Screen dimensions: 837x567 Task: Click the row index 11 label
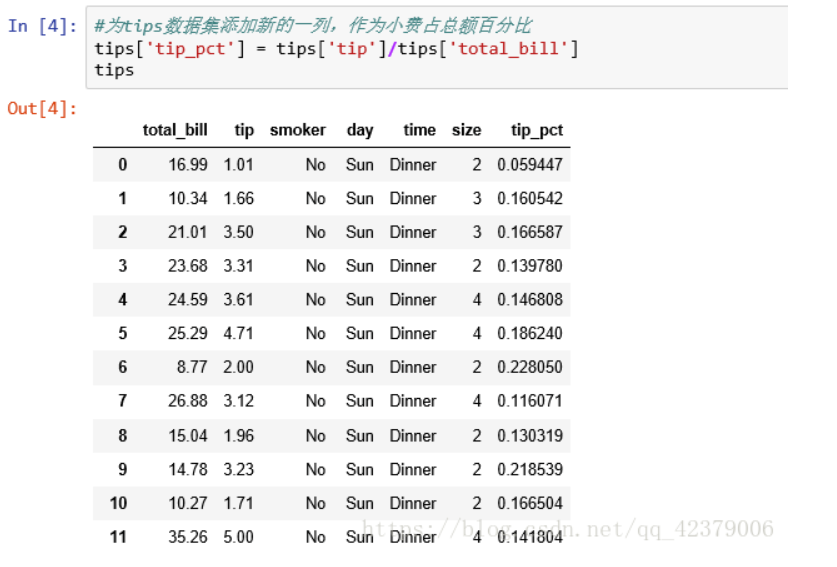(x=119, y=537)
